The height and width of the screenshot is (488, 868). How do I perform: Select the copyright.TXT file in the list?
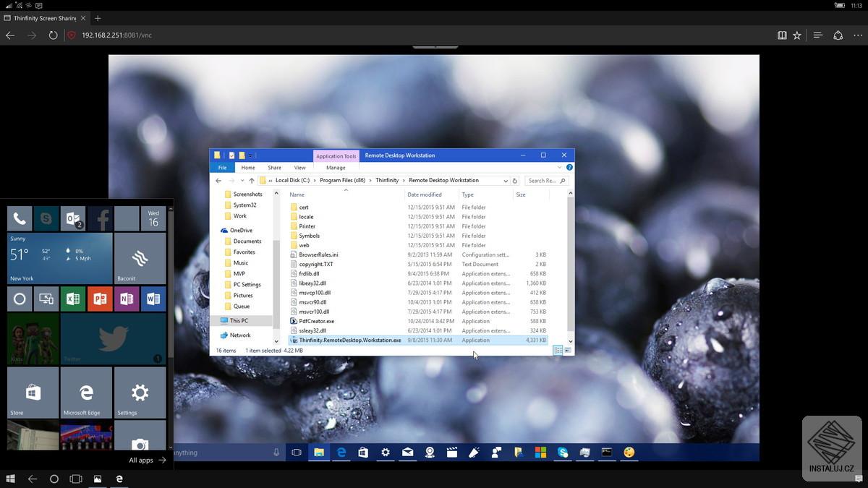pyautogui.click(x=316, y=264)
